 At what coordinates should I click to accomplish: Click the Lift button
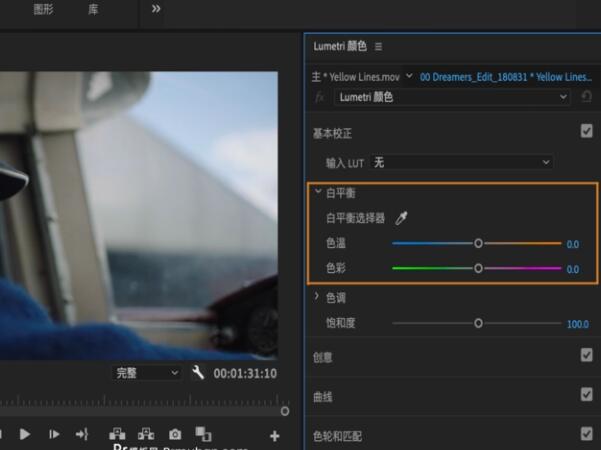point(117,434)
